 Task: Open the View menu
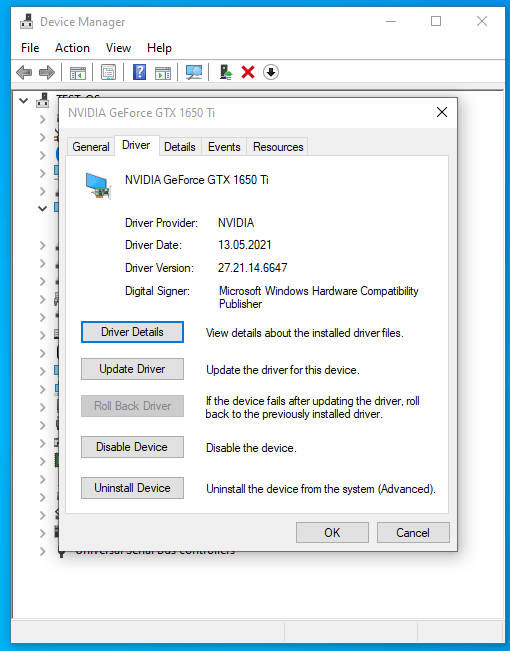(x=118, y=48)
